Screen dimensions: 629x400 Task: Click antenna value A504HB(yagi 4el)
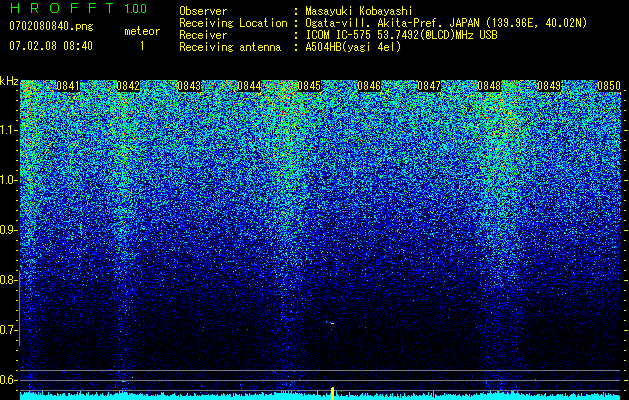[x=353, y=47]
